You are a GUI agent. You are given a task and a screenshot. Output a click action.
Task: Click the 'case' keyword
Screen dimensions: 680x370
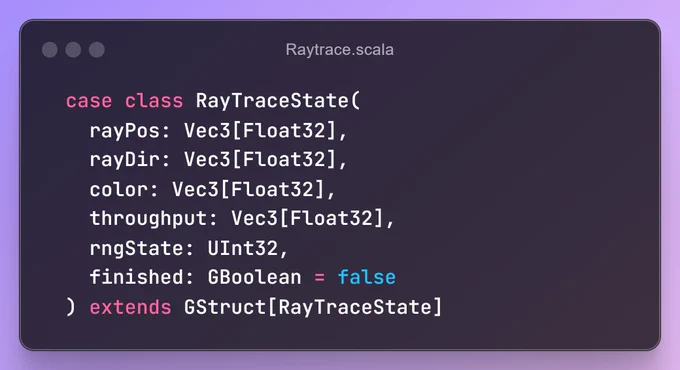89,102
